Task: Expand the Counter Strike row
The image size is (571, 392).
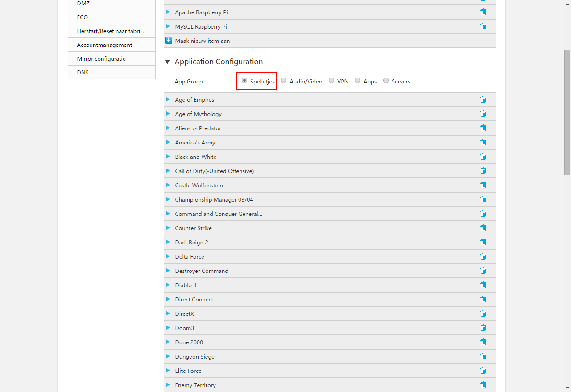Action: [168, 228]
